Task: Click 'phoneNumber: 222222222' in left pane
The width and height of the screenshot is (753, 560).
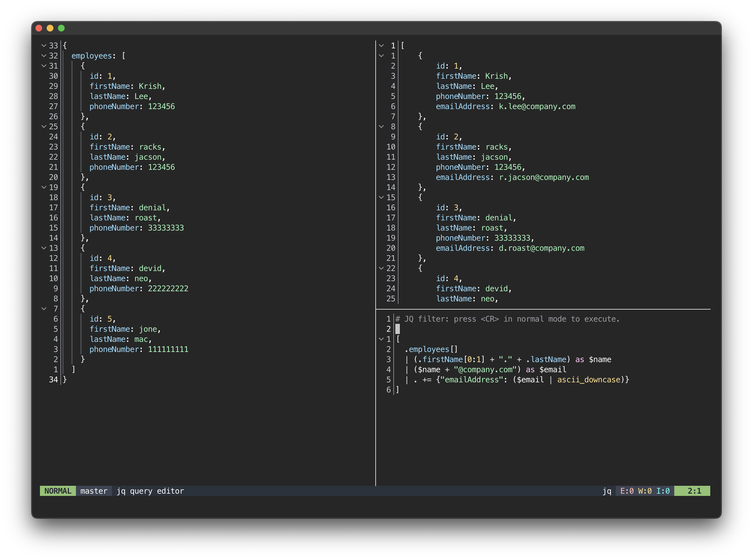Action: 139,288
